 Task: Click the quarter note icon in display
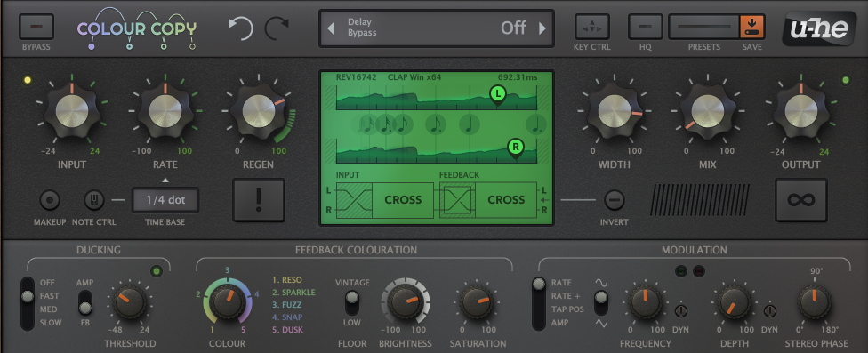click(470, 124)
